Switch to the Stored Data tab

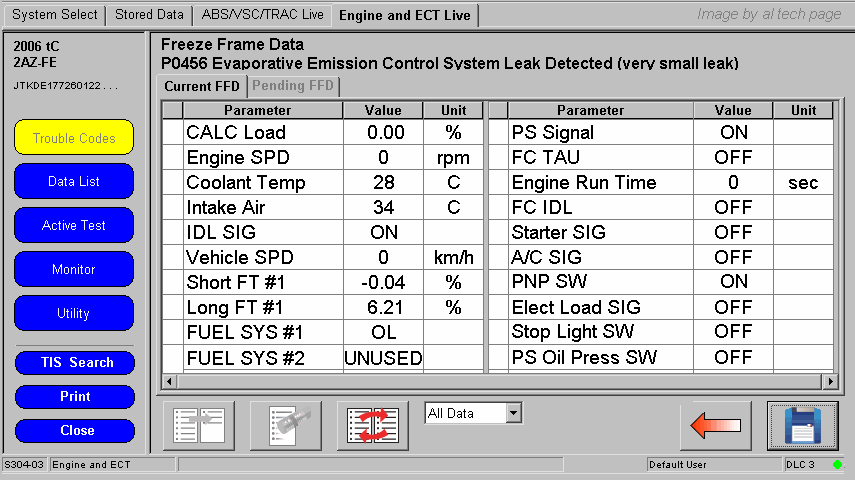click(149, 15)
